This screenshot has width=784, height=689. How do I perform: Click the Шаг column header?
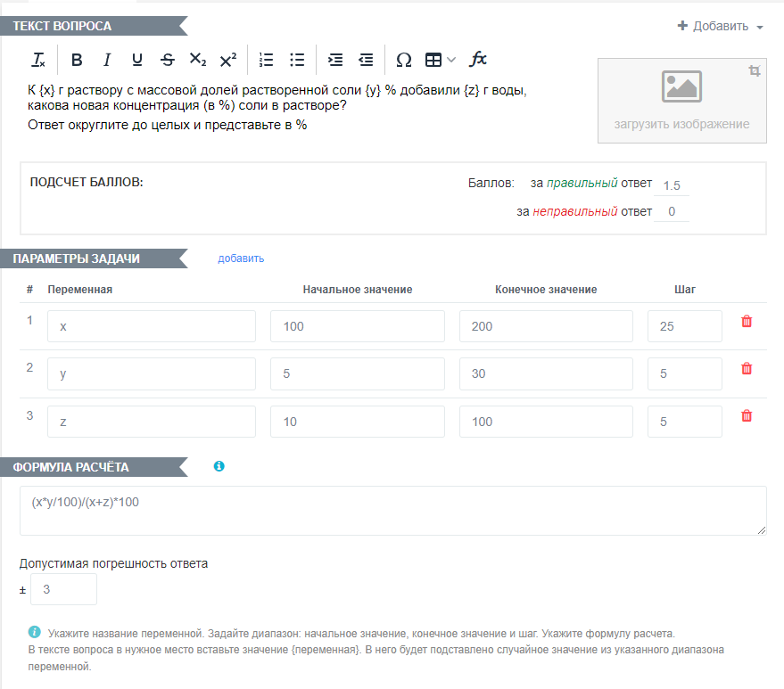coord(685,290)
